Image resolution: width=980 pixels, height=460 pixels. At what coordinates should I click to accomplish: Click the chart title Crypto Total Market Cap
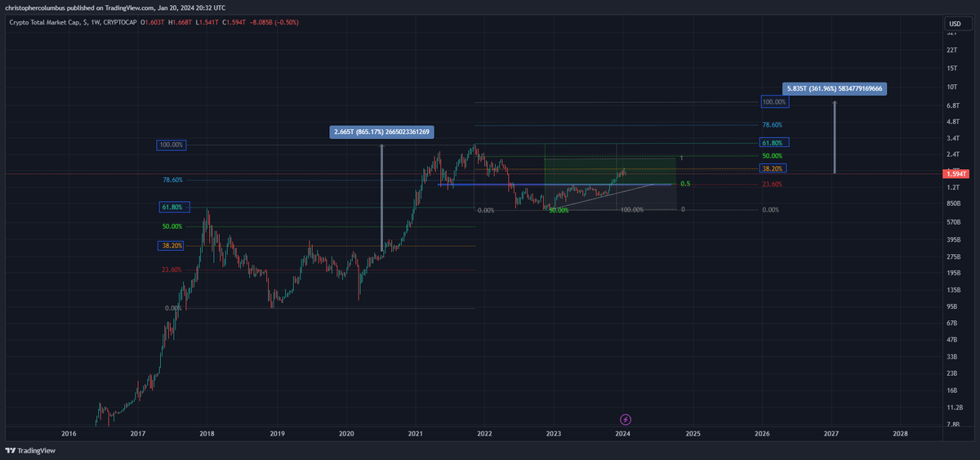tap(45, 22)
